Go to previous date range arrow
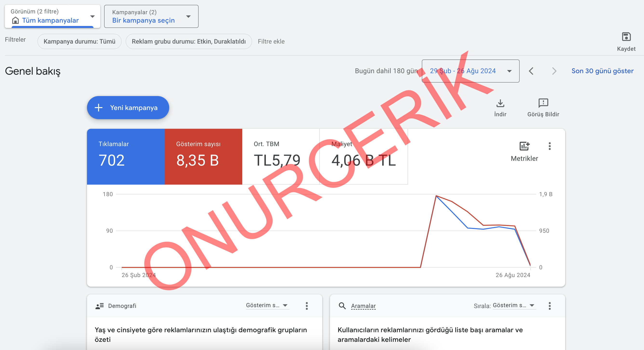Image resolution: width=644 pixels, height=350 pixels. pyautogui.click(x=531, y=71)
